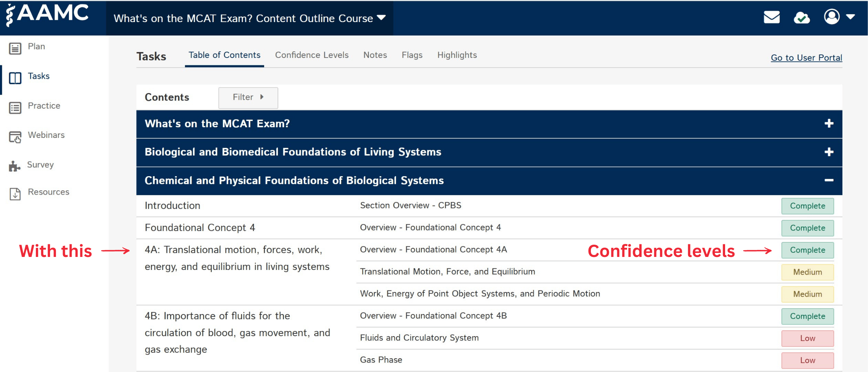868x372 pixels.
Task: Switch to the Confidence Levels tab
Action: pos(312,55)
